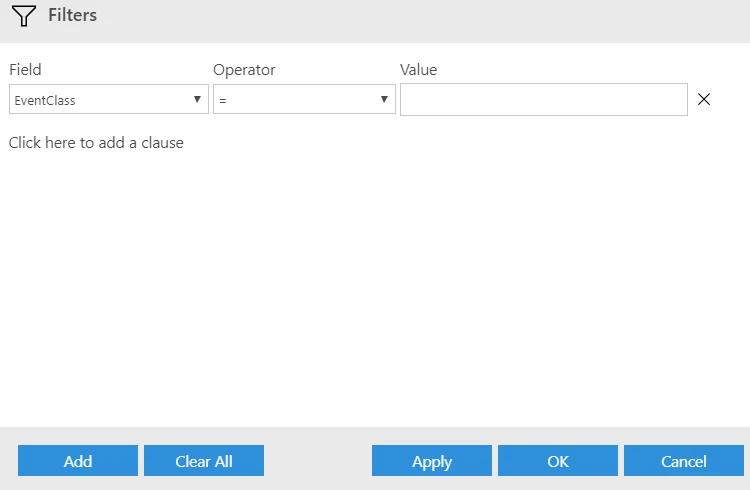This screenshot has width=750, height=490.
Task: Click the Value column label
Action: (419, 70)
